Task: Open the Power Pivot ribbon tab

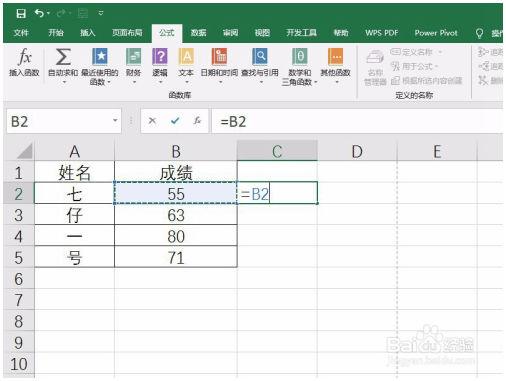Action: click(436, 33)
